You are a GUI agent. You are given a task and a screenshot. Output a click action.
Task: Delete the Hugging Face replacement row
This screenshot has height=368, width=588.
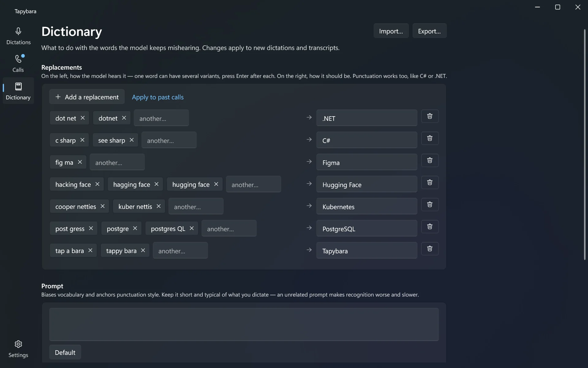point(430,182)
